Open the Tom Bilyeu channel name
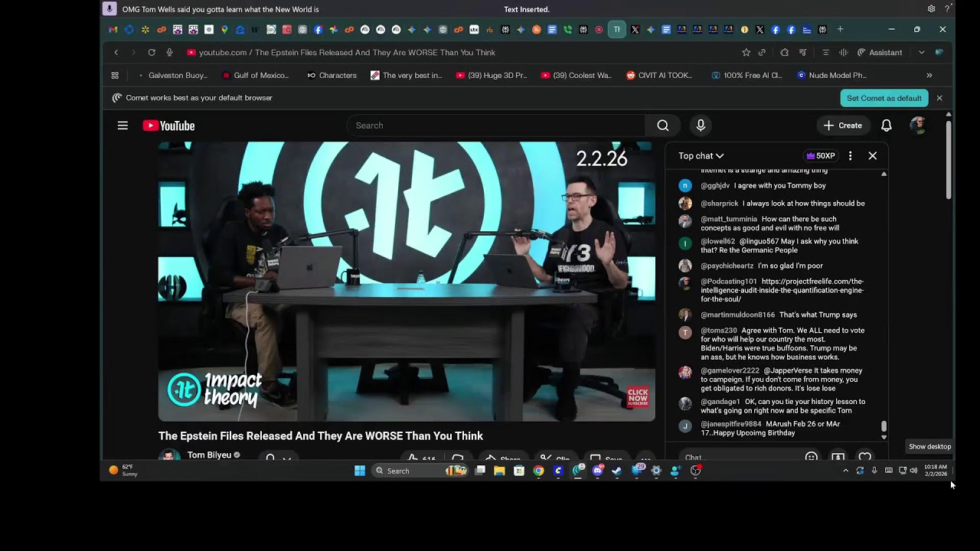The image size is (980, 551). 209,455
